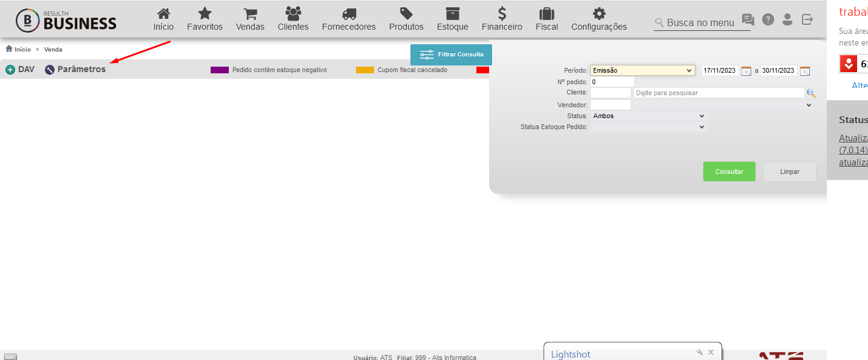Open the Período Emissão dropdown
This screenshot has height=360, width=868.
pos(642,70)
